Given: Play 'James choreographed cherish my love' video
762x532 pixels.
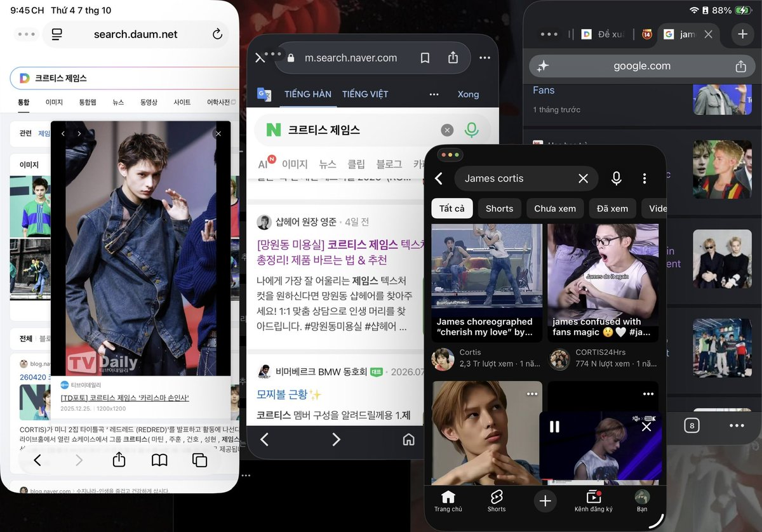Looking at the screenshot, I should coord(486,283).
